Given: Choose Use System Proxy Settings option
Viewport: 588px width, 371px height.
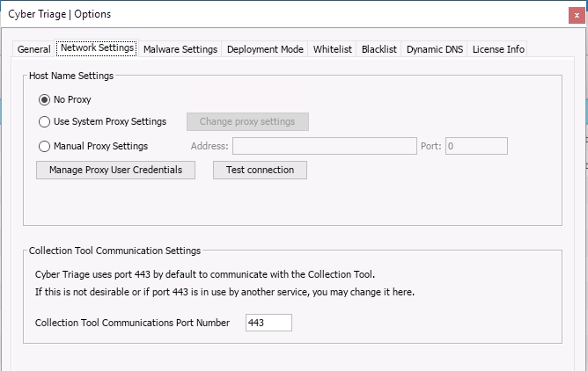Looking at the screenshot, I should click(x=44, y=121).
